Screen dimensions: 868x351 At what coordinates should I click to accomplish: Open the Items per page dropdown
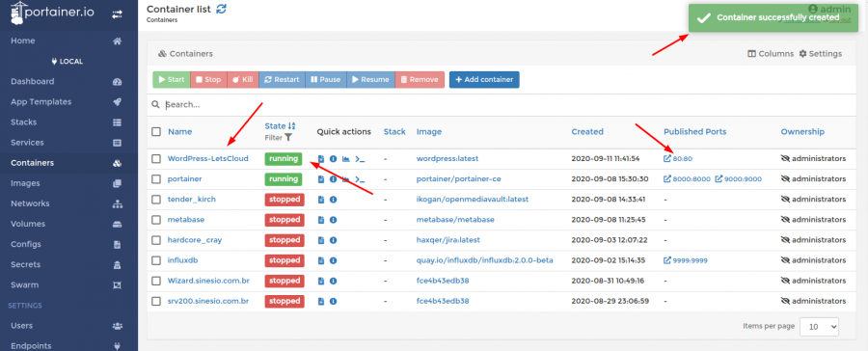tap(819, 327)
